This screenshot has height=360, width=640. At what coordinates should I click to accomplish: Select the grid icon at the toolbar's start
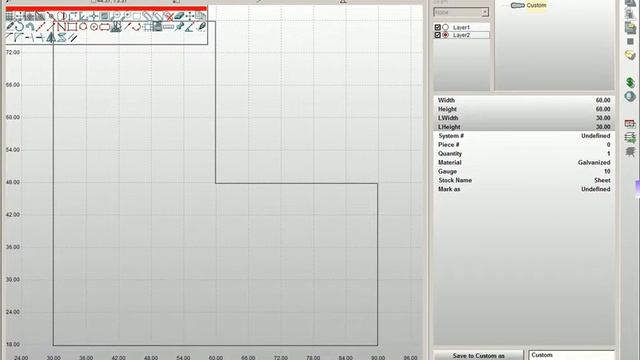[x=9, y=16]
